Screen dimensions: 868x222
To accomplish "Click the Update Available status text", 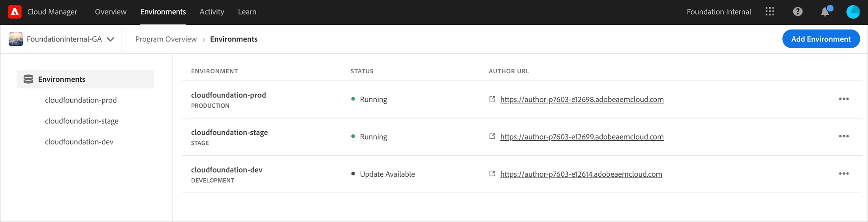I will 387,174.
